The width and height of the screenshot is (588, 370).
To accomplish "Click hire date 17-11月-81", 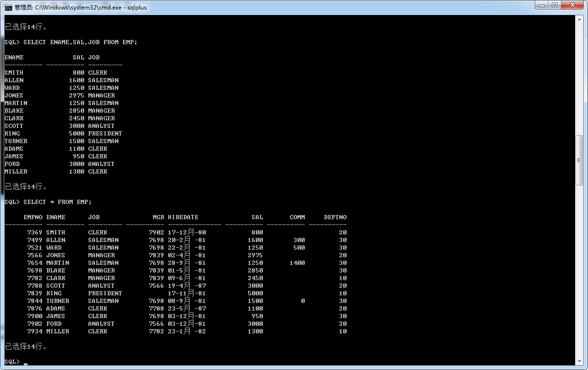I will pyautogui.click(x=187, y=293).
